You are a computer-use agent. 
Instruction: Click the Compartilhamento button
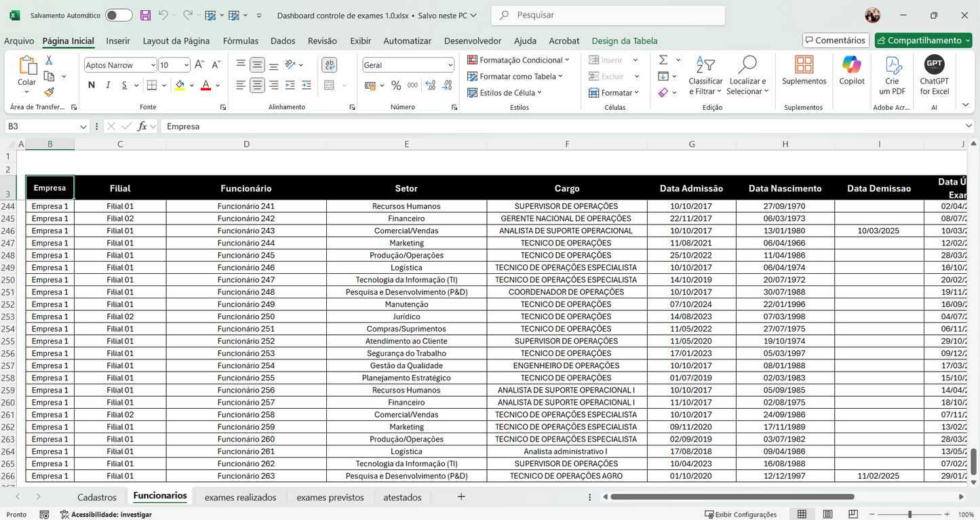(x=922, y=40)
